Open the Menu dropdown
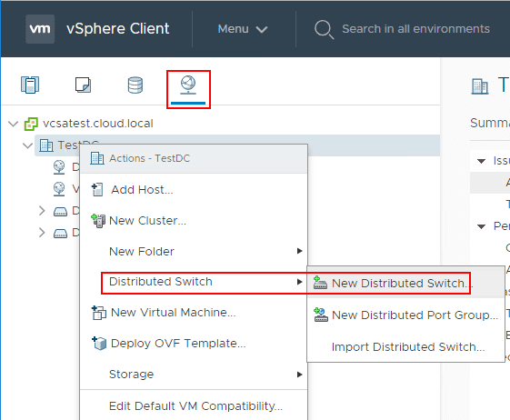The width and height of the screenshot is (510, 420). [x=243, y=29]
